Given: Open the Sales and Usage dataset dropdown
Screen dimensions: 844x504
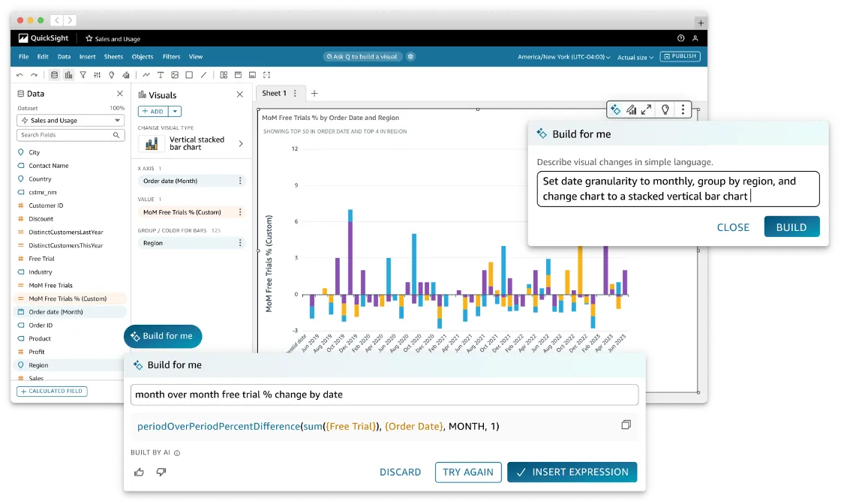Looking at the screenshot, I should [70, 120].
